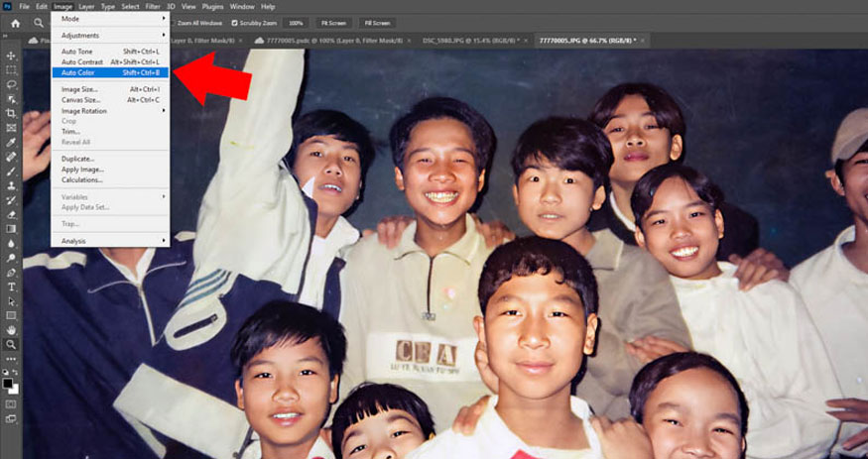Select the Dodge tool
Image resolution: width=868 pixels, height=459 pixels.
click(x=11, y=258)
